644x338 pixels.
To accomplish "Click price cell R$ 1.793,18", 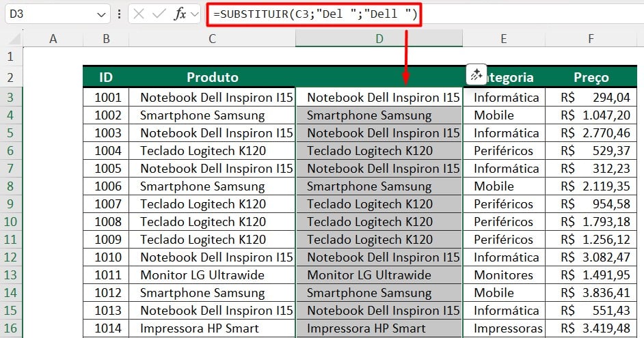I will (x=591, y=221).
